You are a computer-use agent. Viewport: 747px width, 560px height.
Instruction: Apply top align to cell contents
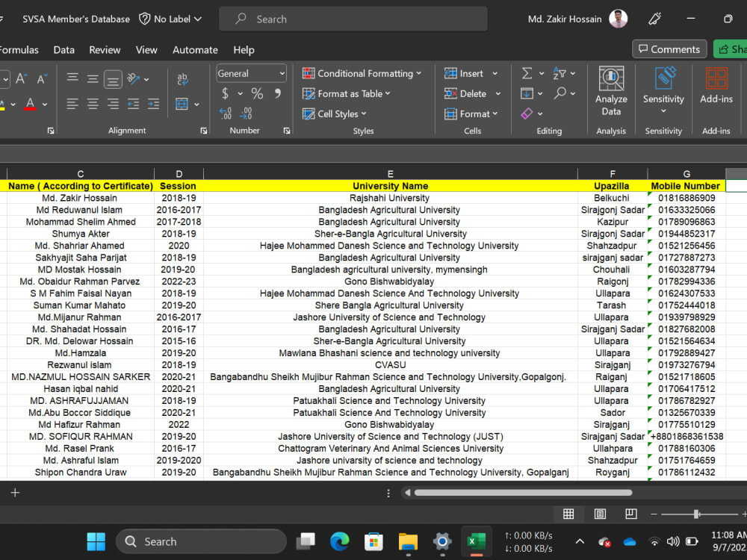tap(72, 78)
